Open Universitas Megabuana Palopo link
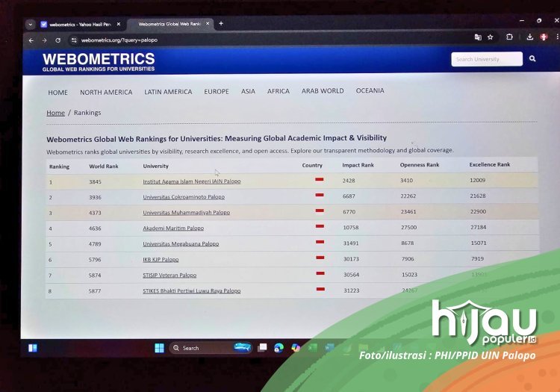The image size is (560, 392). (x=181, y=244)
